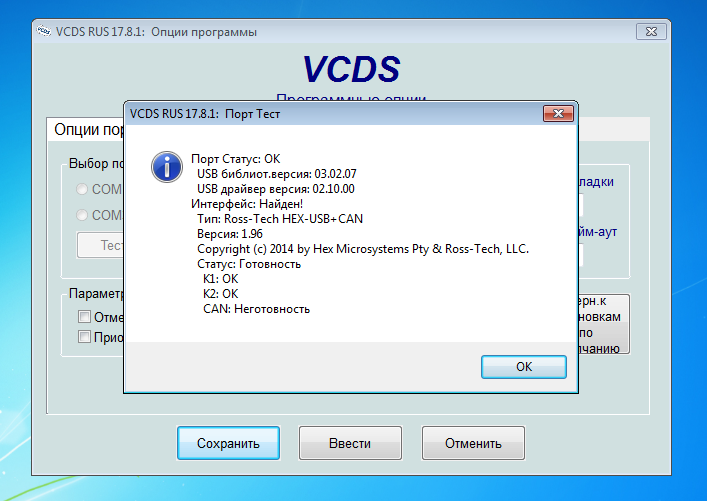707x501 pixels.
Task: Click the input field below …ладки label
Action: 581,205
